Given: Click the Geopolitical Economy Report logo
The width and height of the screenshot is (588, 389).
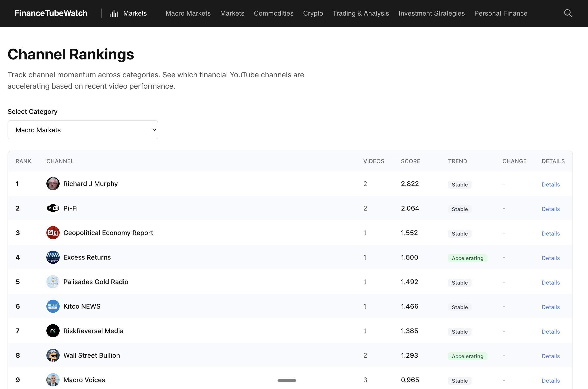Looking at the screenshot, I should click(x=53, y=233).
